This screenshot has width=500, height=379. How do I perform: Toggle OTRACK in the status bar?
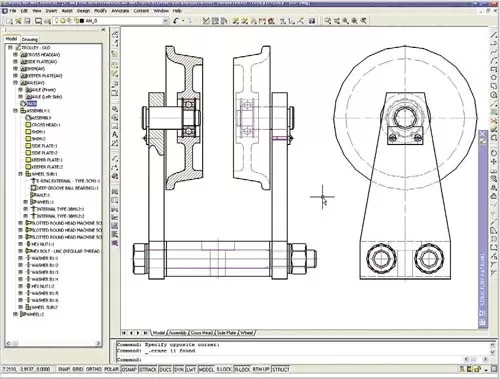coord(148,369)
